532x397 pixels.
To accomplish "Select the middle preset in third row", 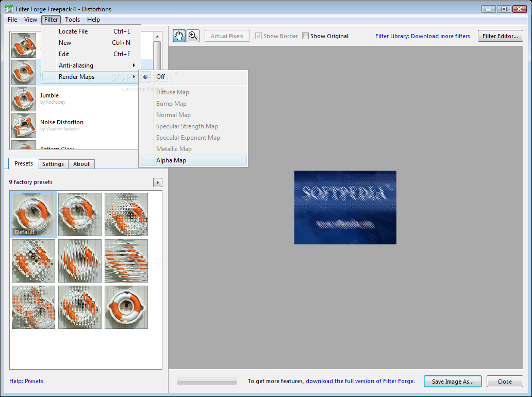I will click(x=80, y=307).
